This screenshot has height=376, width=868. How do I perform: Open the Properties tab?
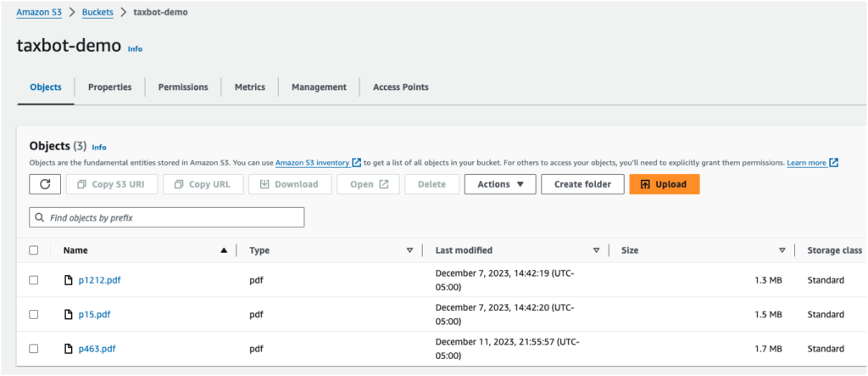pyautogui.click(x=110, y=87)
